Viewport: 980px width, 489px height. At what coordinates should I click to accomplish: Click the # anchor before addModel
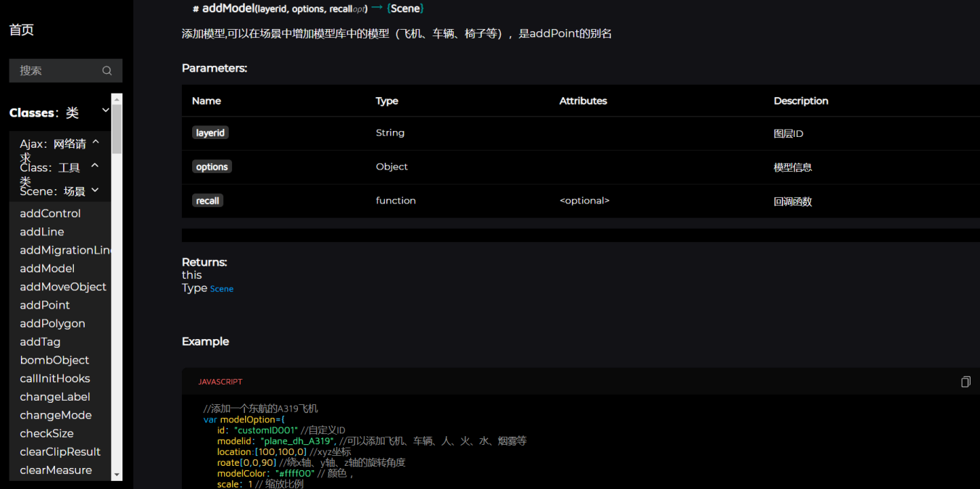click(x=196, y=9)
